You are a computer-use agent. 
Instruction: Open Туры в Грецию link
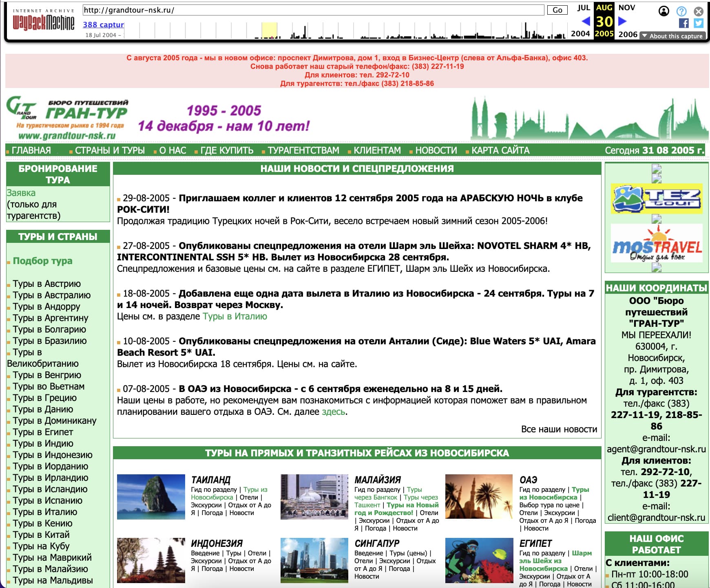point(44,398)
